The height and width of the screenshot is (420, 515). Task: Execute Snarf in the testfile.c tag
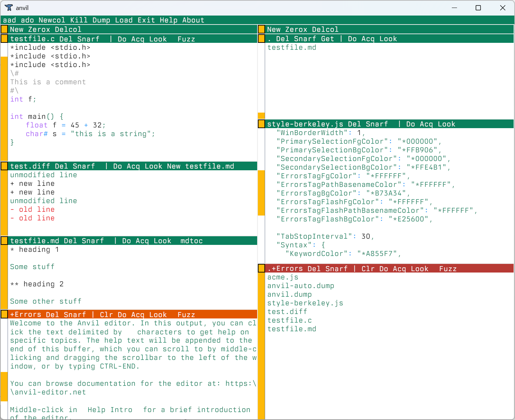click(x=88, y=39)
